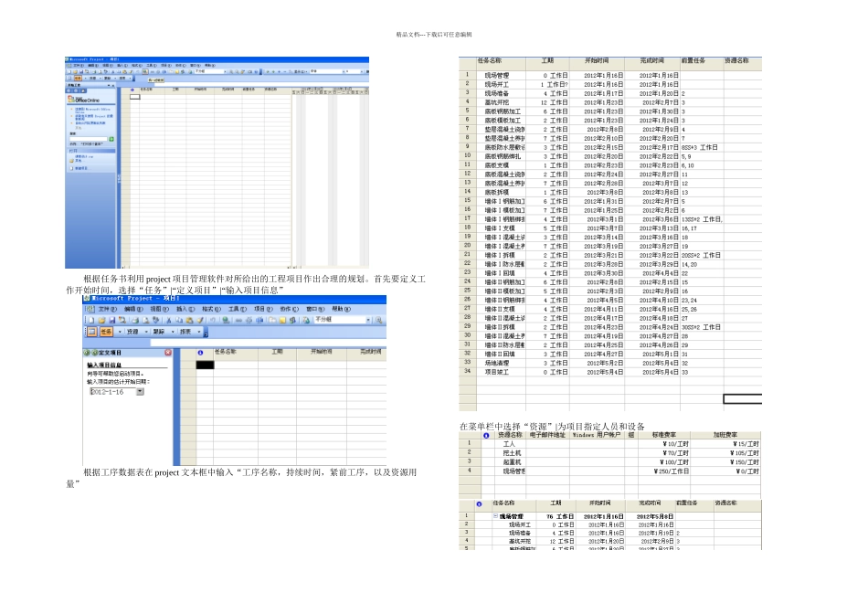Open the 编辑(E) menu in lower Project window
This screenshot has height=614, width=868.
pyautogui.click(x=133, y=309)
